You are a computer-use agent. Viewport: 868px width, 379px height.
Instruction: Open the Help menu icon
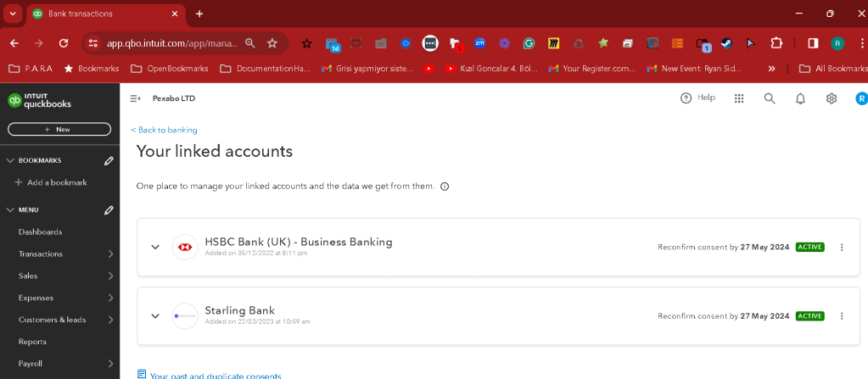pos(686,98)
